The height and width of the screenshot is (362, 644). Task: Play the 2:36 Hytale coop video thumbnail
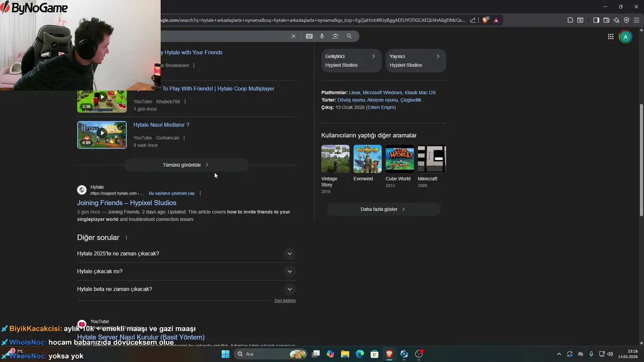pyautogui.click(x=102, y=98)
